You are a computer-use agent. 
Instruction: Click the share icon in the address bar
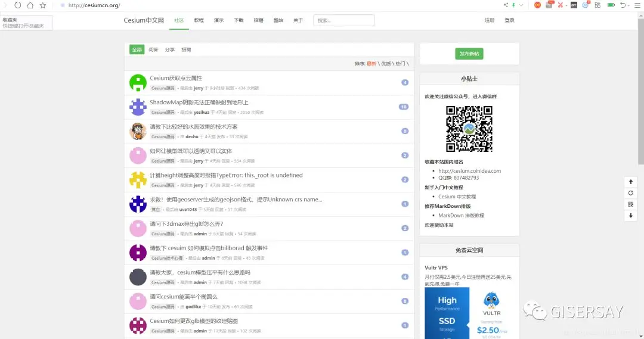click(x=506, y=5)
